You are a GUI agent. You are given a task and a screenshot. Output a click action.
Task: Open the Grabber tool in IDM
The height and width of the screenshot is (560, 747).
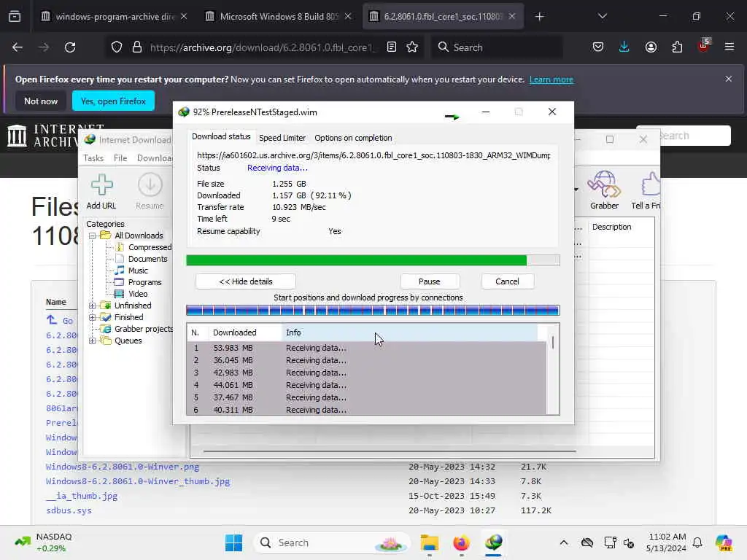click(x=604, y=184)
